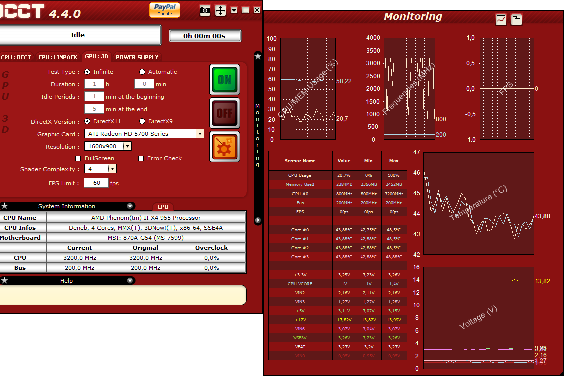Screen dimensions: 588x376
Task: Select the CPU VCORE sensor row
Action: 338,284
